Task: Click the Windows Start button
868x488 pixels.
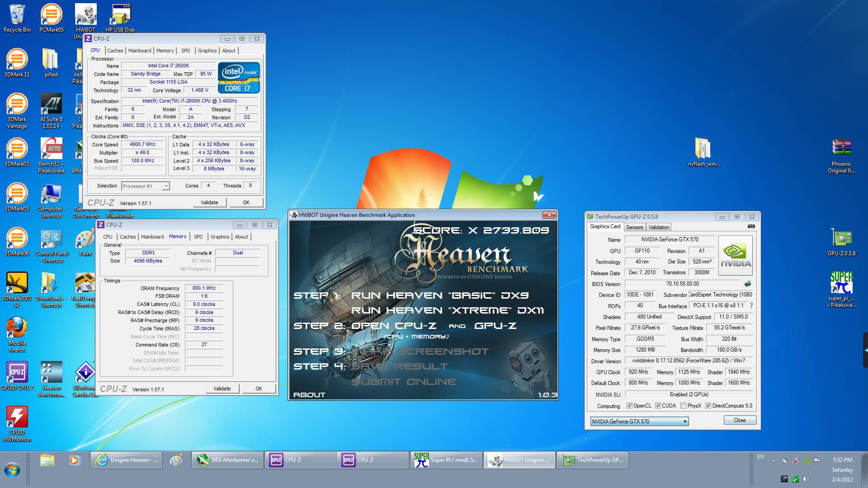Action: pos(12,470)
